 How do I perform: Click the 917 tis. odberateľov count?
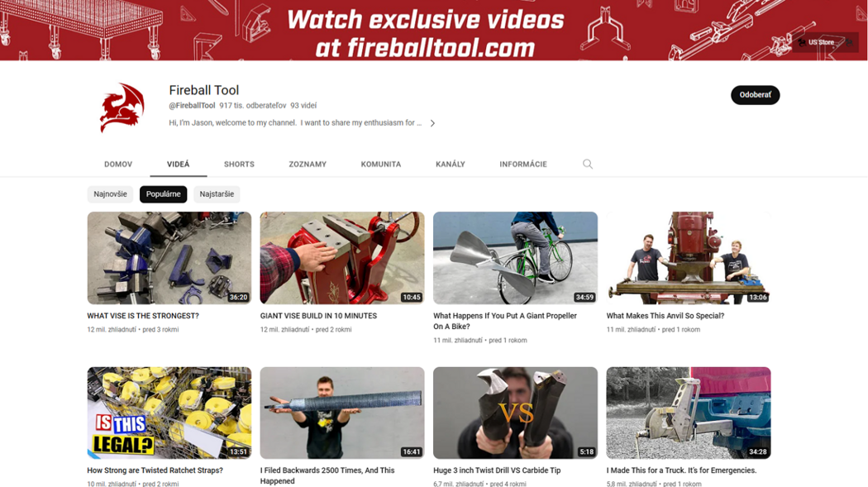pos(252,106)
